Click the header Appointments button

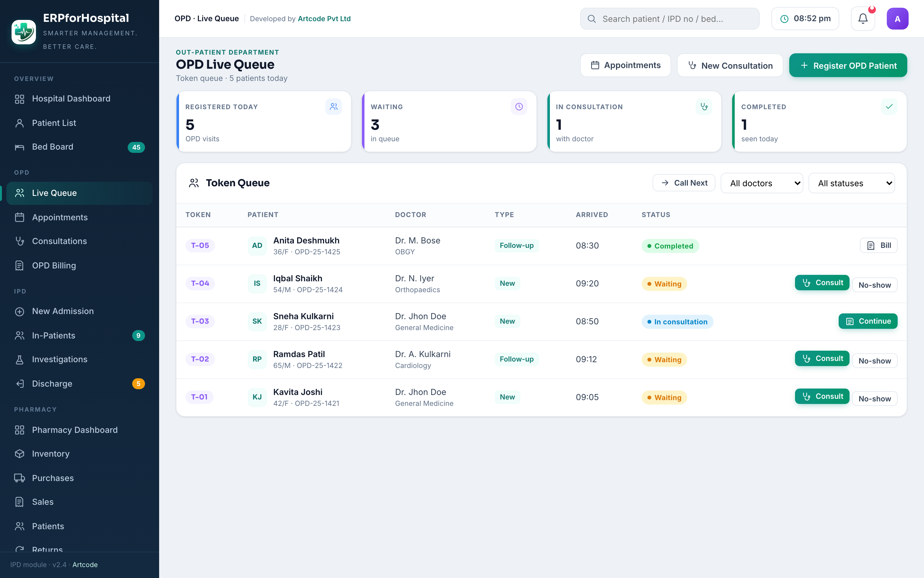pos(625,66)
